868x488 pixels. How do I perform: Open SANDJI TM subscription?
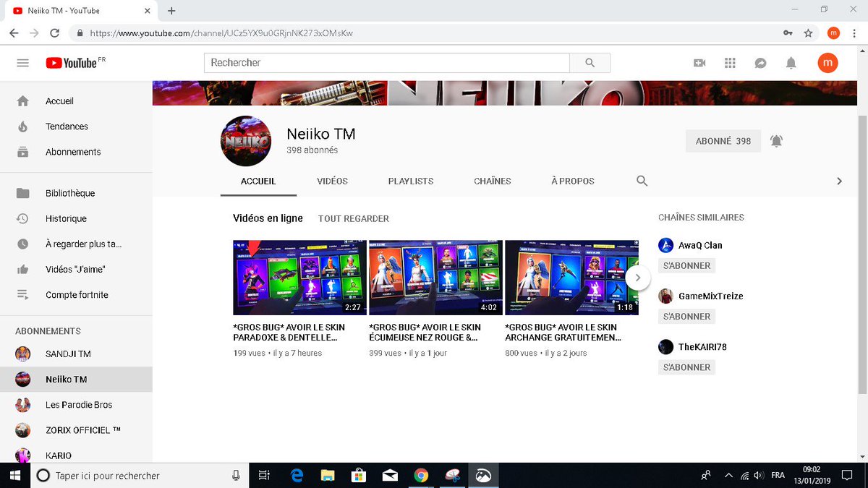[76, 354]
